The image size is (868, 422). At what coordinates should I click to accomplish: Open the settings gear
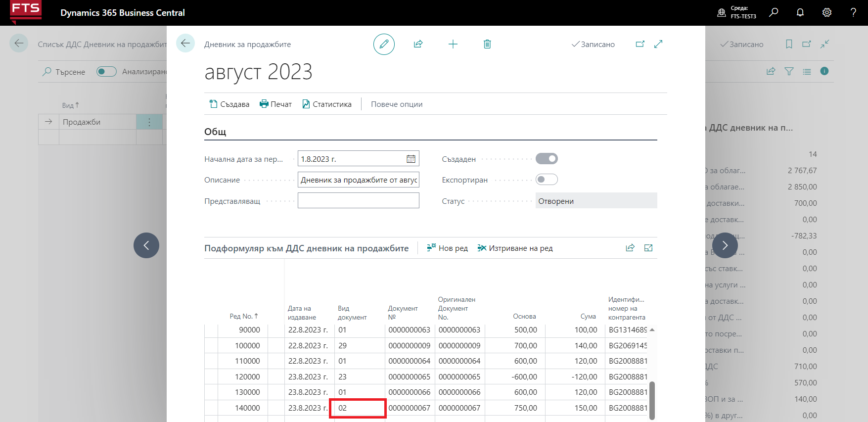point(827,12)
